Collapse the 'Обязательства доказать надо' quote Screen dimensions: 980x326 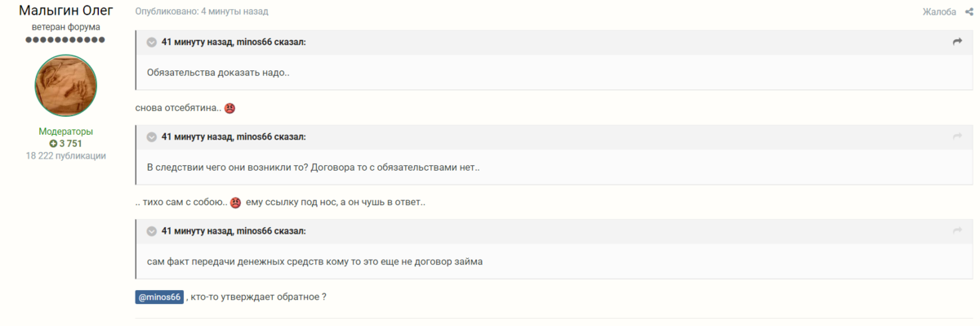click(x=151, y=42)
